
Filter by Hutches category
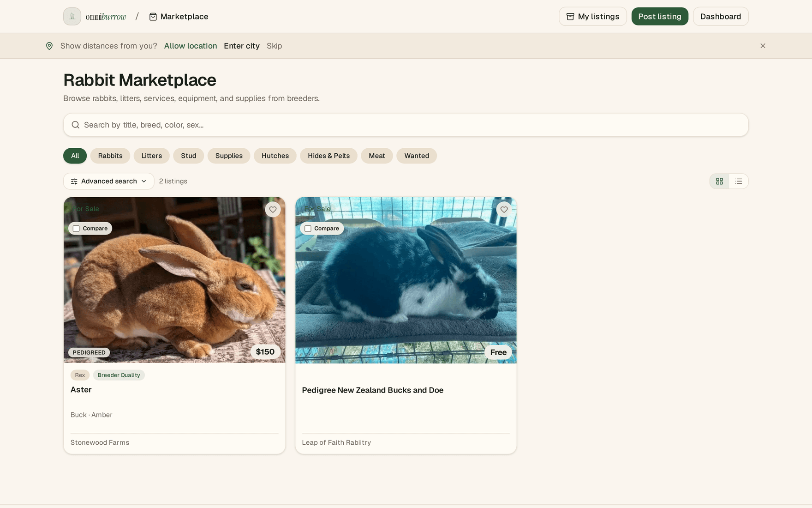tap(275, 156)
